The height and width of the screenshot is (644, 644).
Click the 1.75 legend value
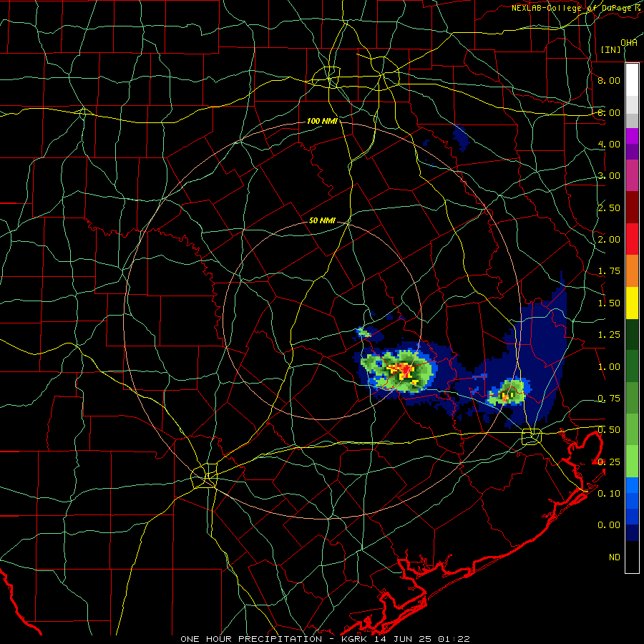609,271
